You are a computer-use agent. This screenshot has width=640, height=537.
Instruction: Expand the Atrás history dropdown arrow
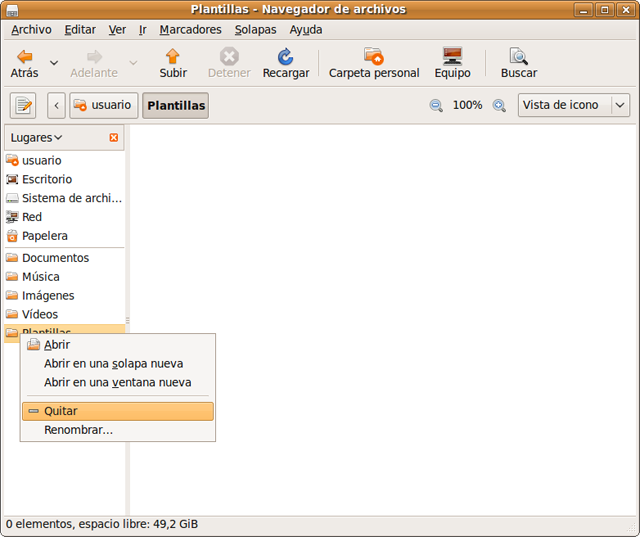54,63
